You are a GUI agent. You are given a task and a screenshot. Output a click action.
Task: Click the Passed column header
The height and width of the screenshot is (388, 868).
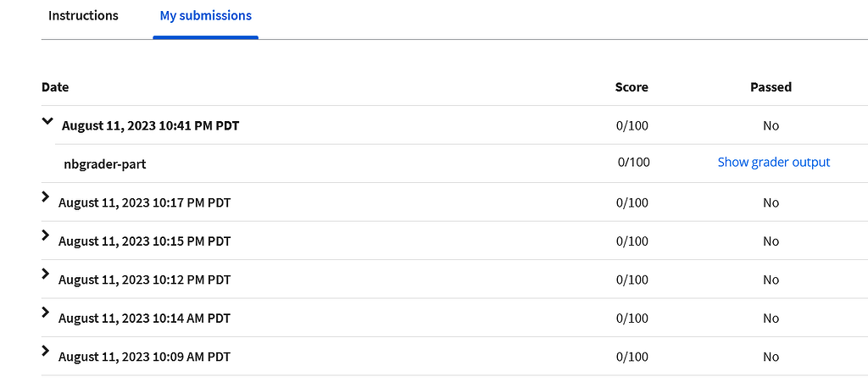tap(771, 87)
